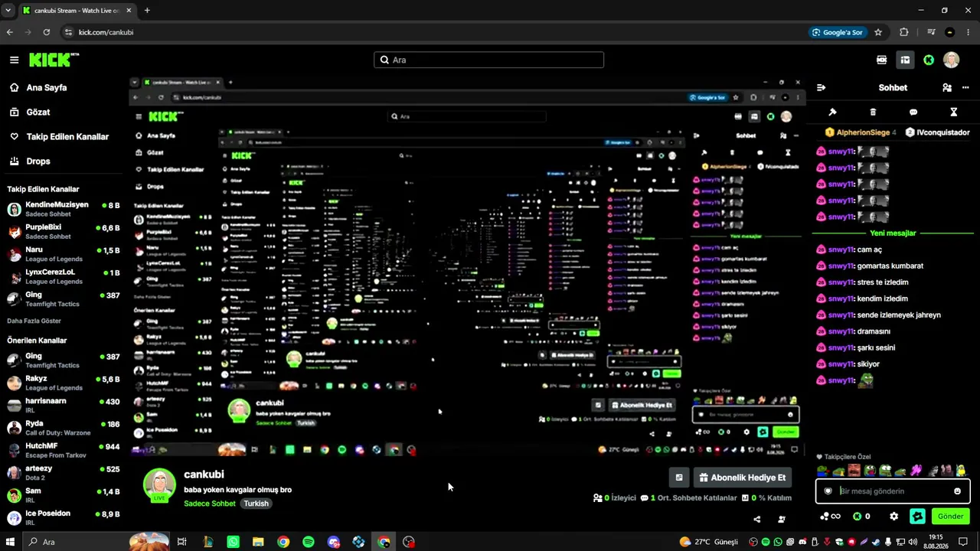Image resolution: width=980 pixels, height=551 pixels.
Task: Open the Sadece Sohbet category link
Action: (x=210, y=504)
